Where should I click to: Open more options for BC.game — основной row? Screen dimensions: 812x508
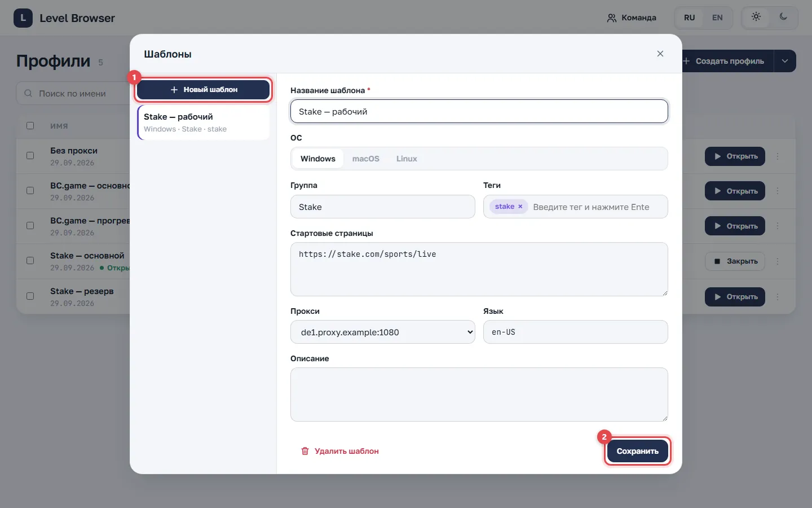[778, 191]
